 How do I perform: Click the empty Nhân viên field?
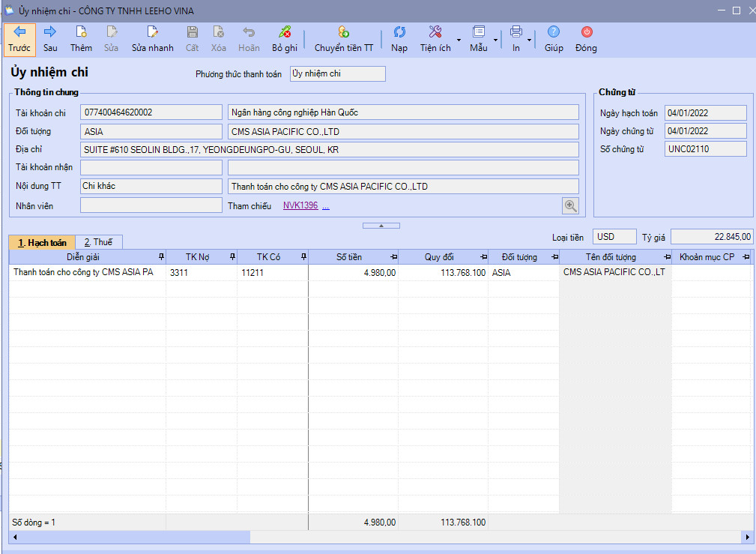coord(151,205)
